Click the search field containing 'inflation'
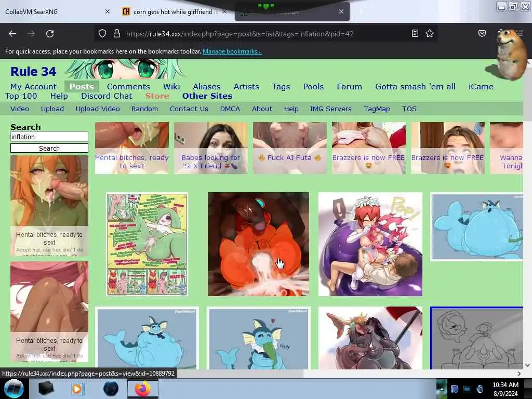The image size is (532, 399). tap(49, 137)
